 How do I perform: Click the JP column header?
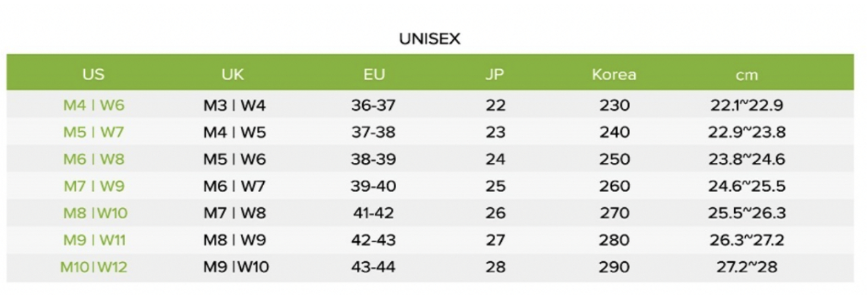pos(495,75)
